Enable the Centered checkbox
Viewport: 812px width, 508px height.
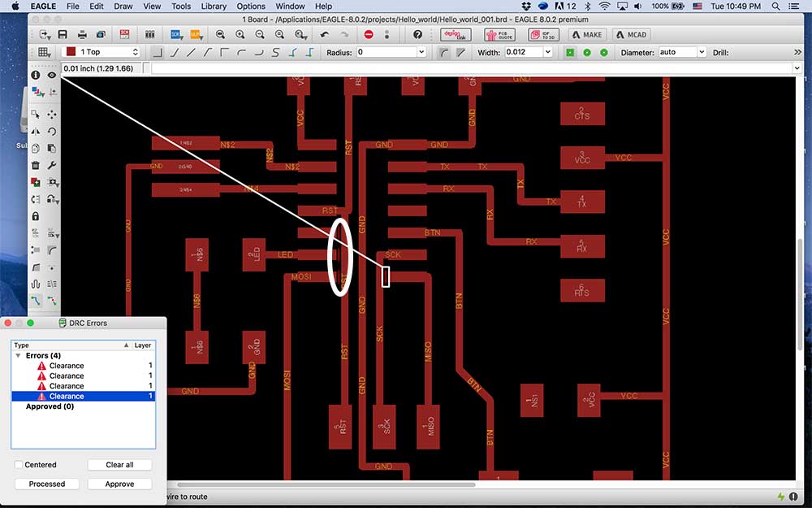19,464
